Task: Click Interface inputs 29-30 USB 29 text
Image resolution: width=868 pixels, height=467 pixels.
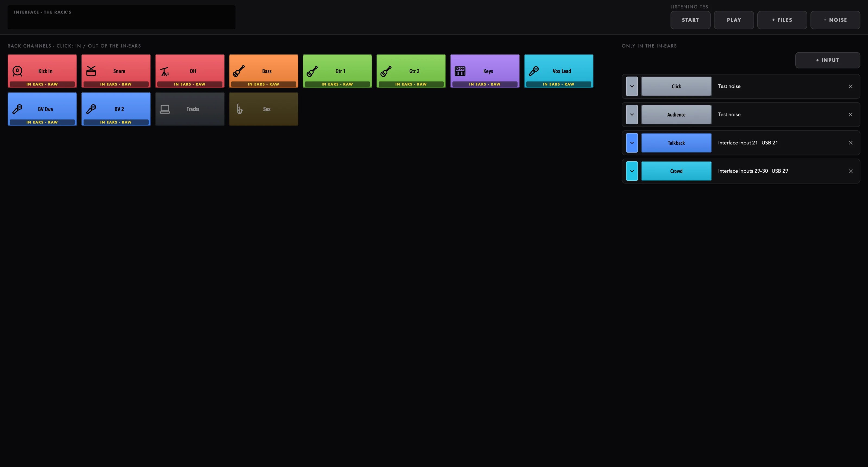Action: [753, 171]
